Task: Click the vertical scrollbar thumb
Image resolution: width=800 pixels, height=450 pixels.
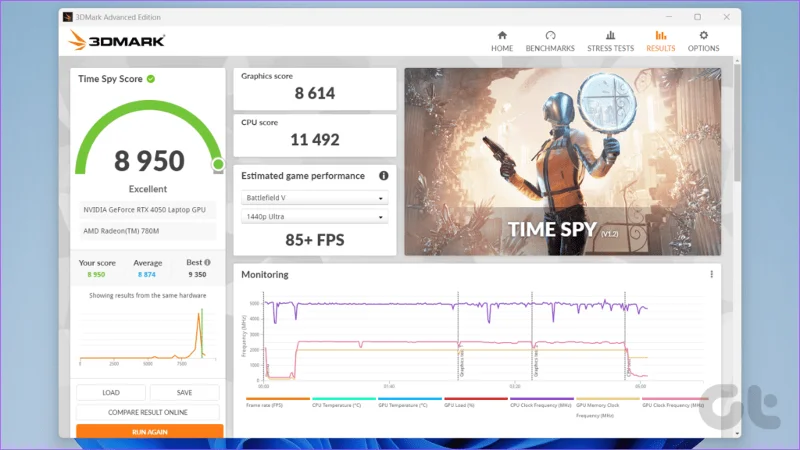Action: pyautogui.click(x=737, y=122)
